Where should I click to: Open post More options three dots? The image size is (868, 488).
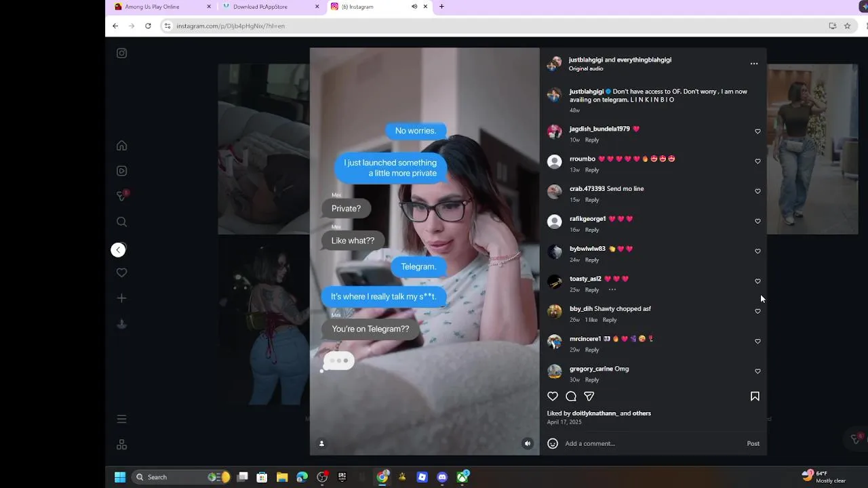click(754, 64)
